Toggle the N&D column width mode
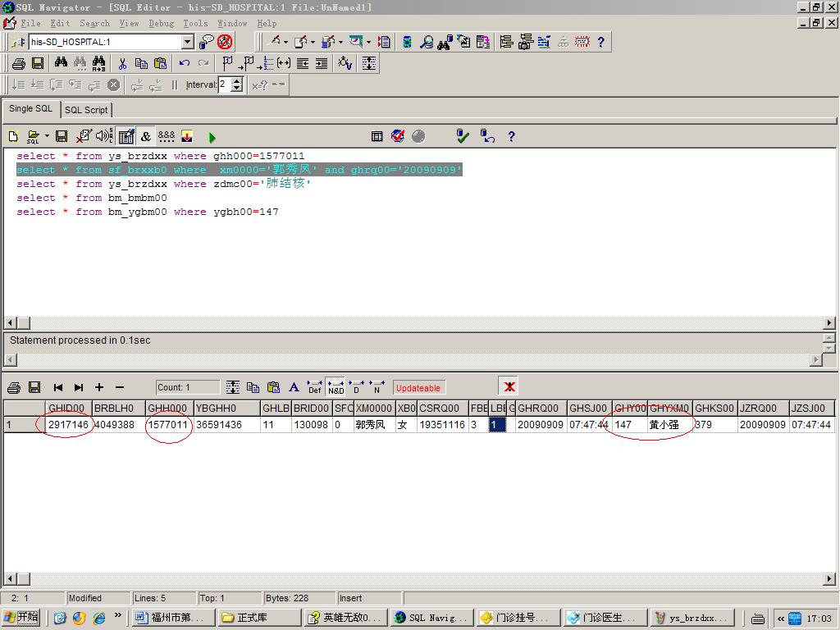840x630 pixels. pyautogui.click(x=336, y=387)
